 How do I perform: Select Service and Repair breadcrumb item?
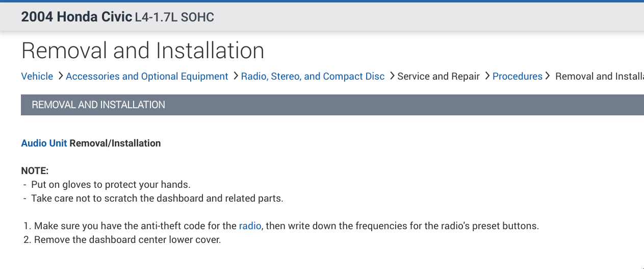tap(438, 77)
